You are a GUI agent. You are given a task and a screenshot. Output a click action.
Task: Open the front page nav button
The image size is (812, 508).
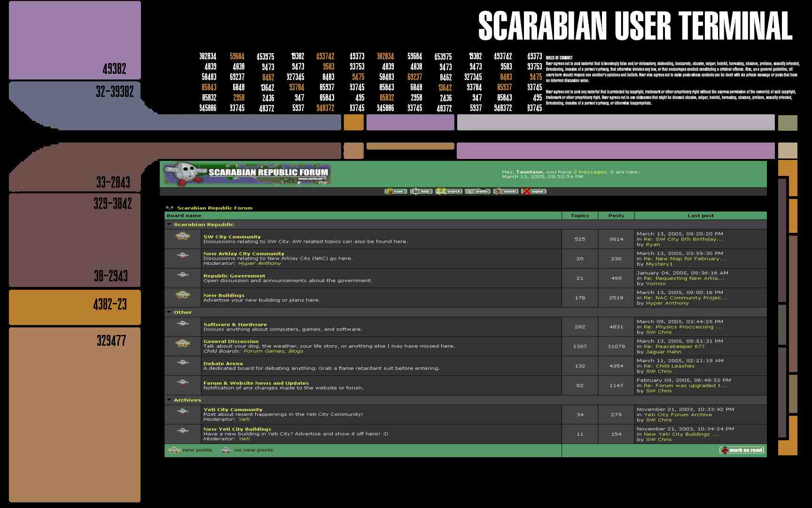coord(396,191)
